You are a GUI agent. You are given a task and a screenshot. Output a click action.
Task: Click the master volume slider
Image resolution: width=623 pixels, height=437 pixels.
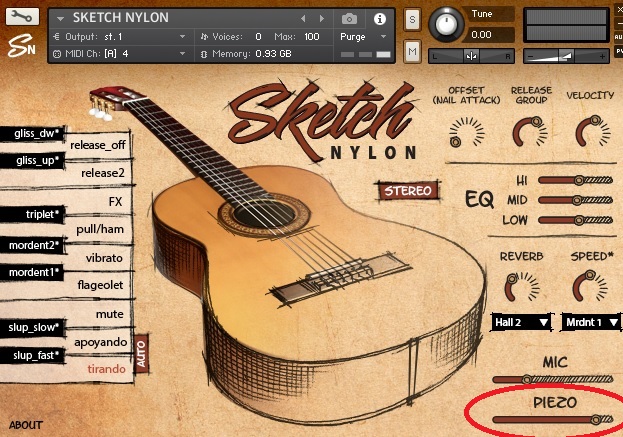coord(566,56)
